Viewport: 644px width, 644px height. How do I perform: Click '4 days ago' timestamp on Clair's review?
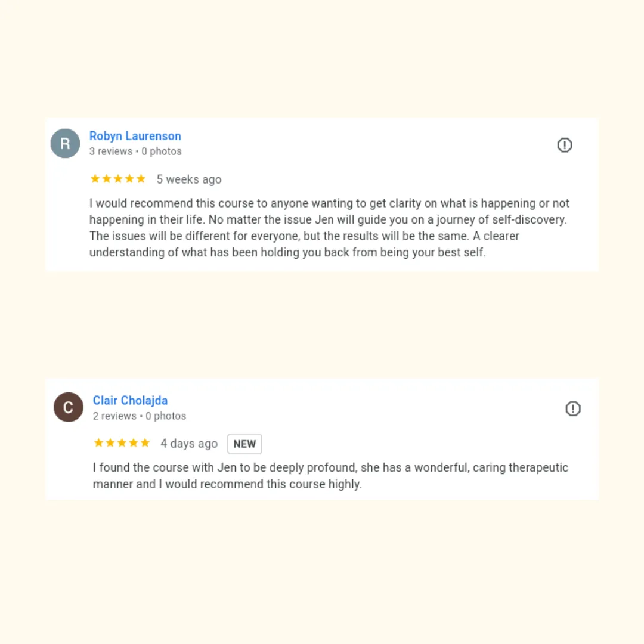pyautogui.click(x=189, y=444)
